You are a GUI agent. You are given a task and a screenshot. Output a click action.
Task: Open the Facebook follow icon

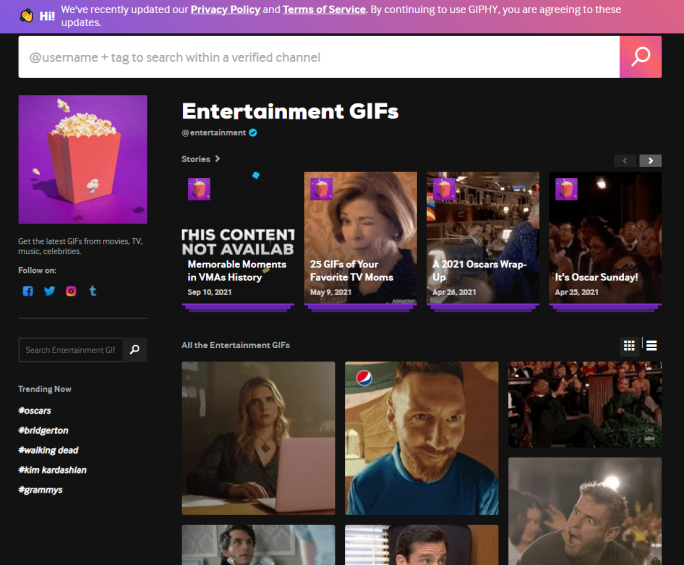pos(28,291)
